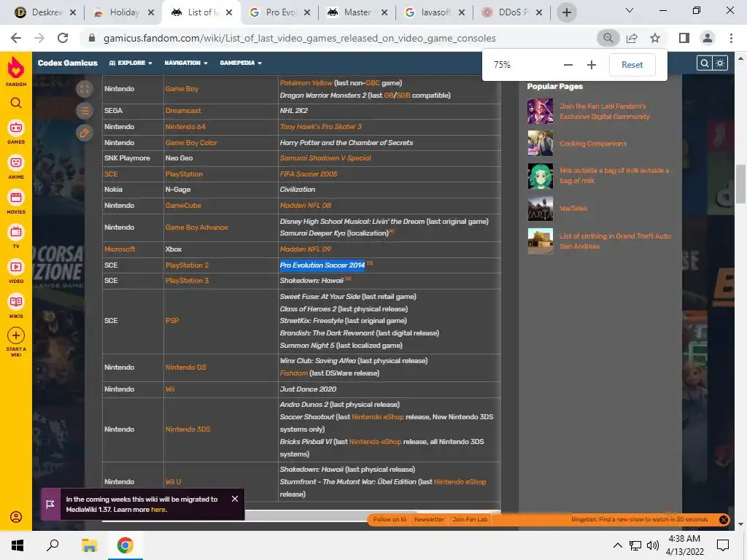
Task: Reload the page
Action: tap(63, 38)
